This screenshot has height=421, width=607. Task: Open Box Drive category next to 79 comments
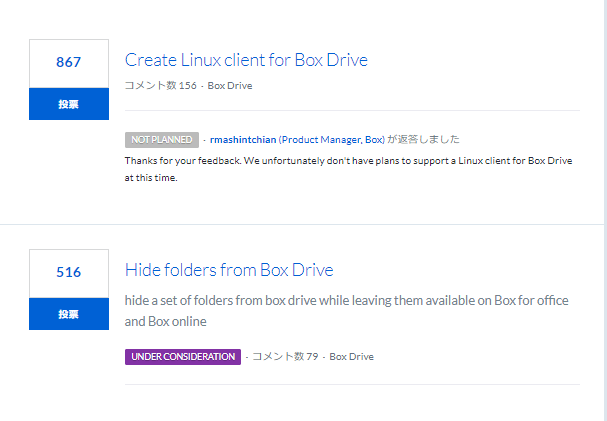pyautogui.click(x=352, y=357)
